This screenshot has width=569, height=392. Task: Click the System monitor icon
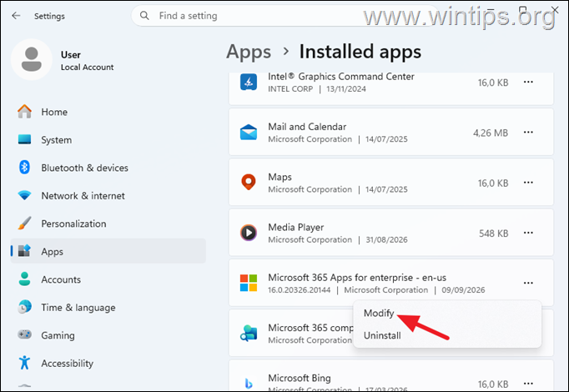click(x=25, y=139)
